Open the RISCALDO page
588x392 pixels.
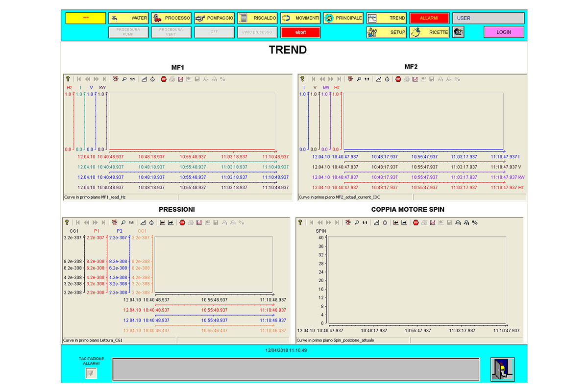257,18
